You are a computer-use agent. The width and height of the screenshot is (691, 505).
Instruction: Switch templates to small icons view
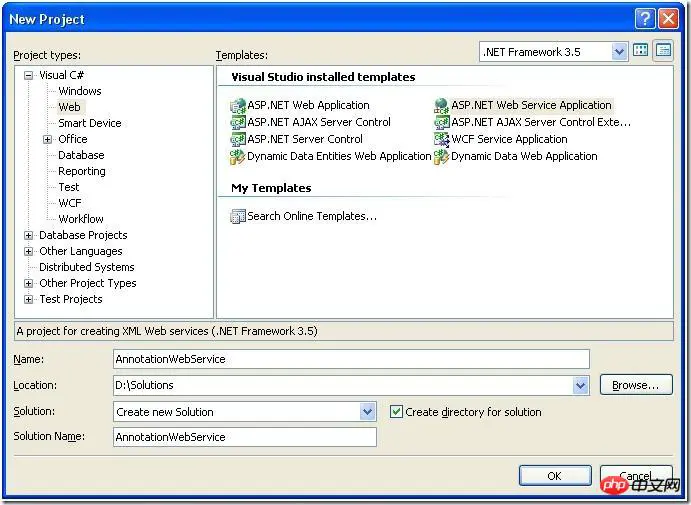point(663,50)
